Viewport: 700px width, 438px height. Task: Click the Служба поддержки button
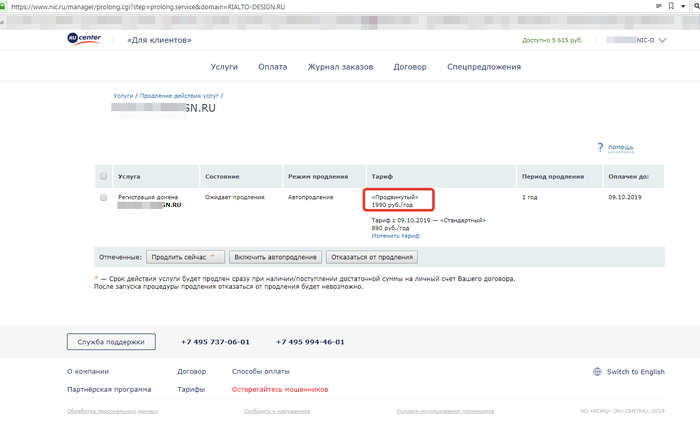click(111, 342)
